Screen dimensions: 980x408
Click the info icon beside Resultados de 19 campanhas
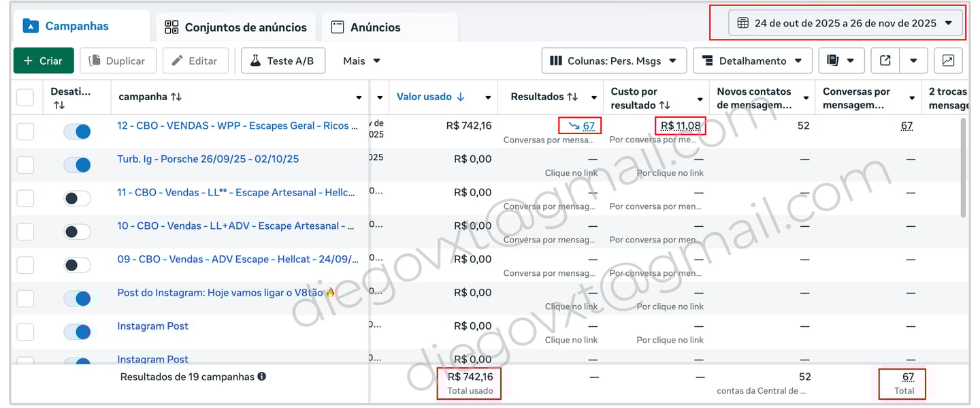(262, 377)
